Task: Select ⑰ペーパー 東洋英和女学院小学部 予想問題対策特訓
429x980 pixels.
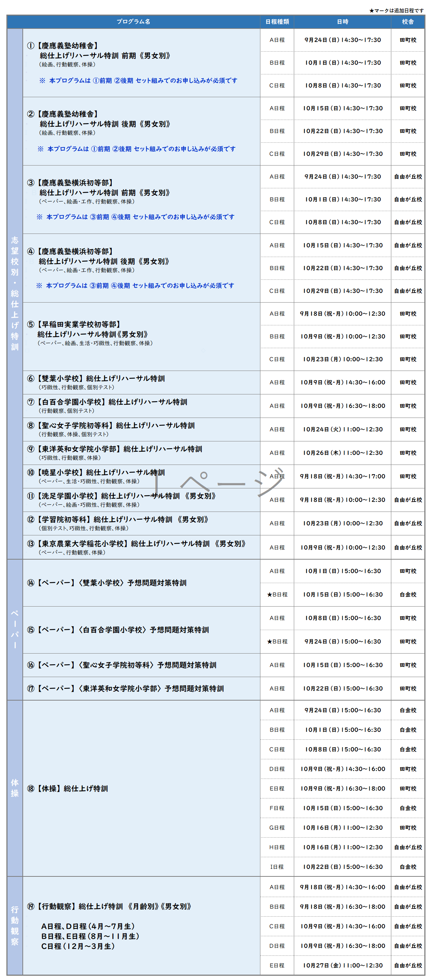Action: (x=126, y=688)
